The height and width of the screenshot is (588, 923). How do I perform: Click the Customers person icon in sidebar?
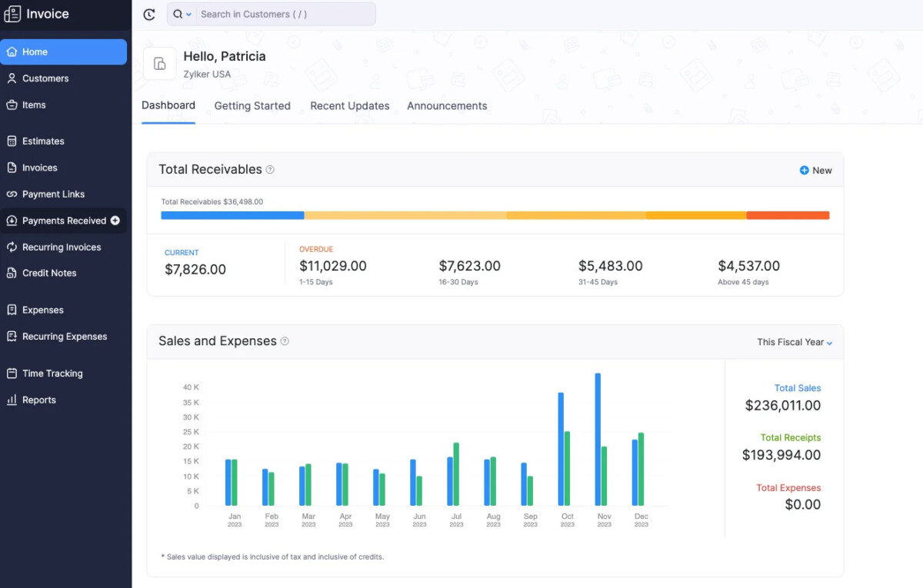(12, 78)
